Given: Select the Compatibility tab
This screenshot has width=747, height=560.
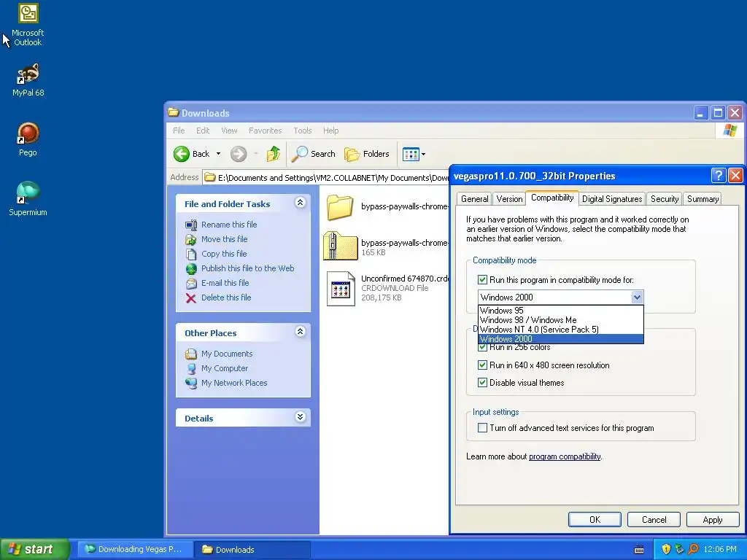Looking at the screenshot, I should 552,198.
